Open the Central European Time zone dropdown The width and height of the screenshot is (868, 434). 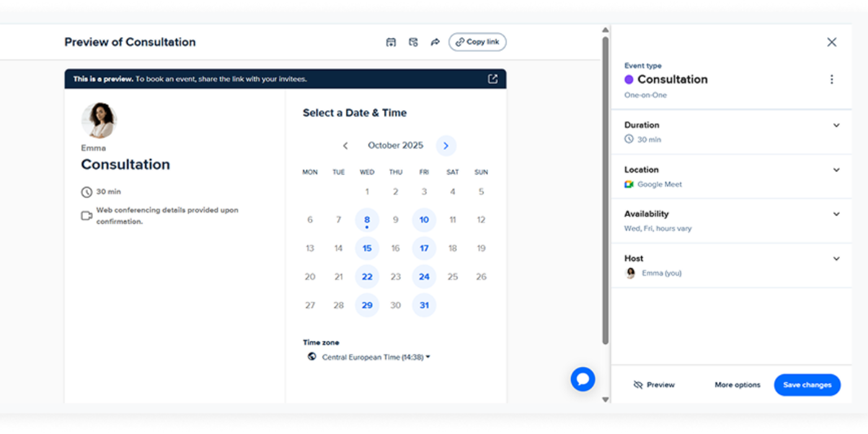[372, 356]
